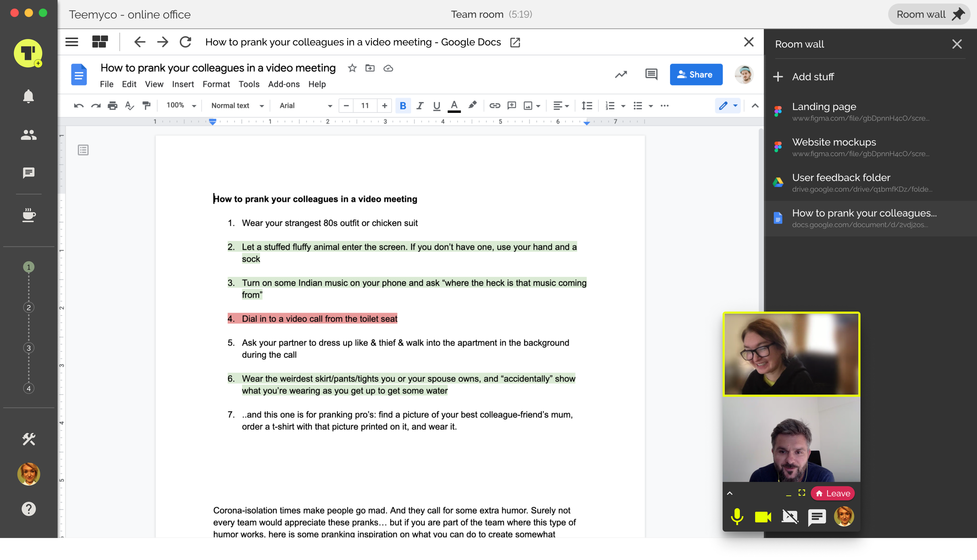Open the Format menu
977x560 pixels.
pyautogui.click(x=216, y=84)
